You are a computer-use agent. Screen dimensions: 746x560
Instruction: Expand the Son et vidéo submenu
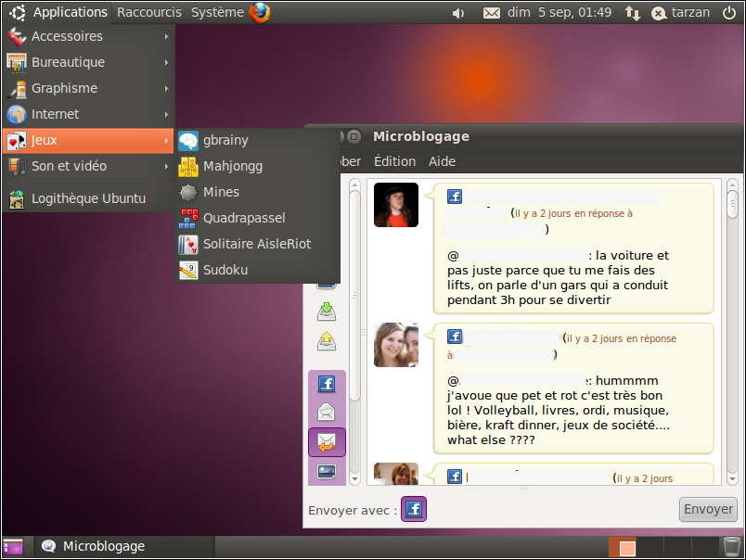pos(88,166)
